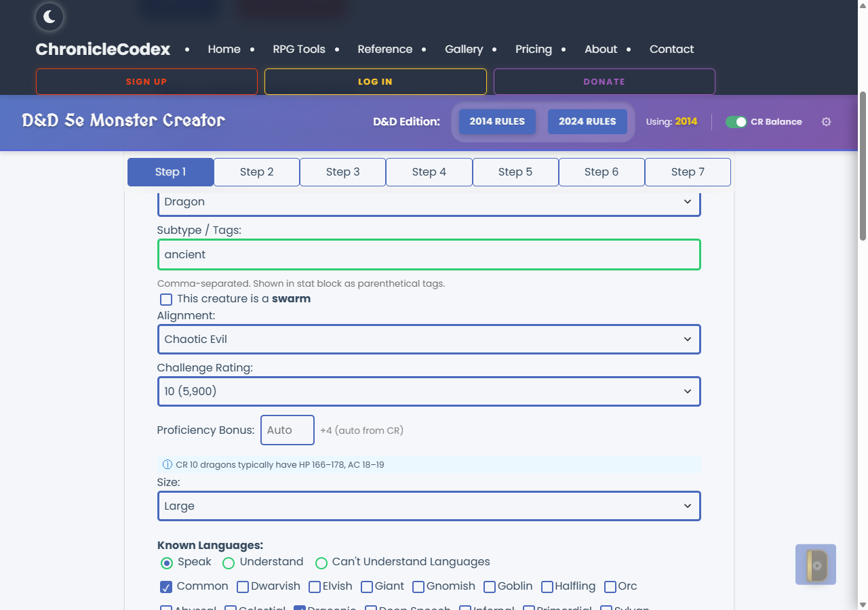This screenshot has width=868, height=610.
Task: Expand the Challenge Rating dropdown
Action: click(429, 392)
